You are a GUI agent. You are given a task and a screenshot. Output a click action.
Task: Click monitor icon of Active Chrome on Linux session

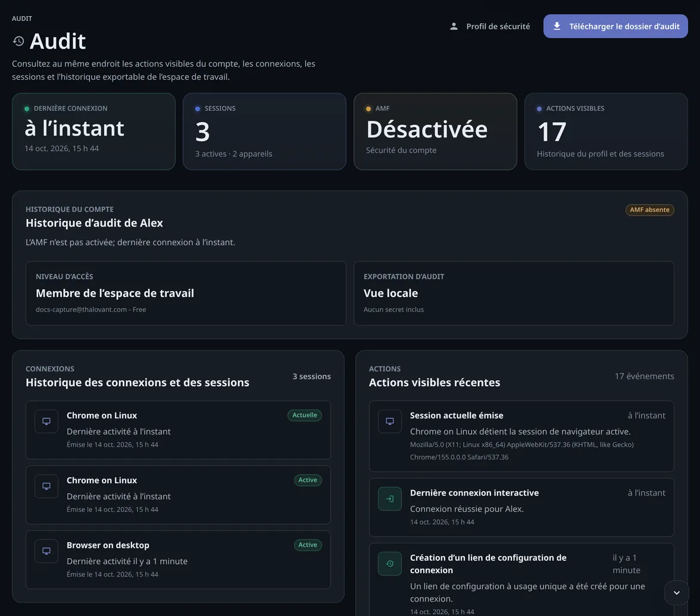click(46, 486)
